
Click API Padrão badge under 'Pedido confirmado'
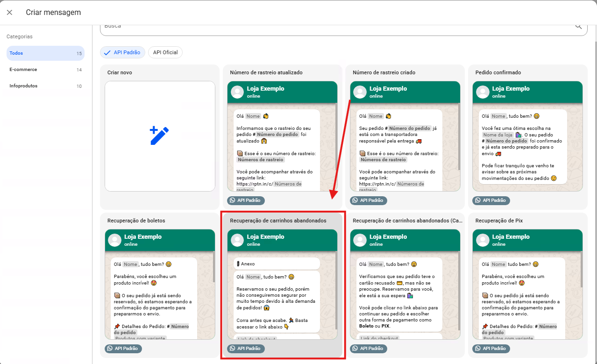(x=491, y=200)
